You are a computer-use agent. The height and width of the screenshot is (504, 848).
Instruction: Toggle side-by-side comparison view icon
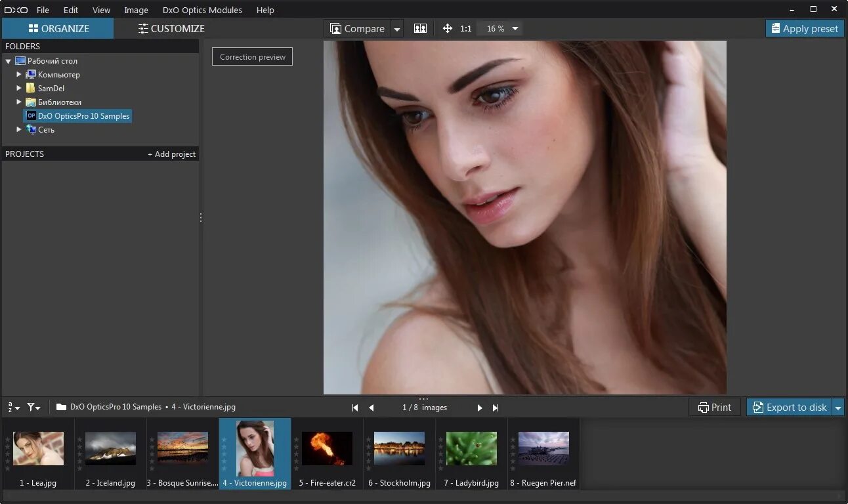coord(420,28)
